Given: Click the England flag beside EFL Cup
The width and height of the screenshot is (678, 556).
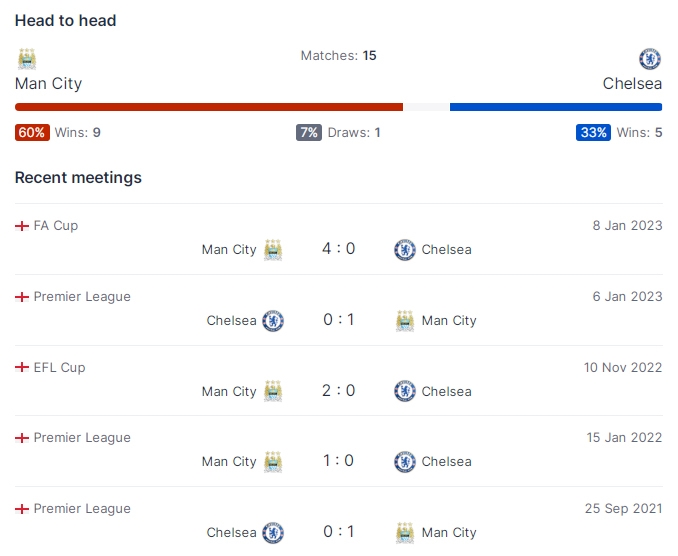Looking at the screenshot, I should point(22,367).
